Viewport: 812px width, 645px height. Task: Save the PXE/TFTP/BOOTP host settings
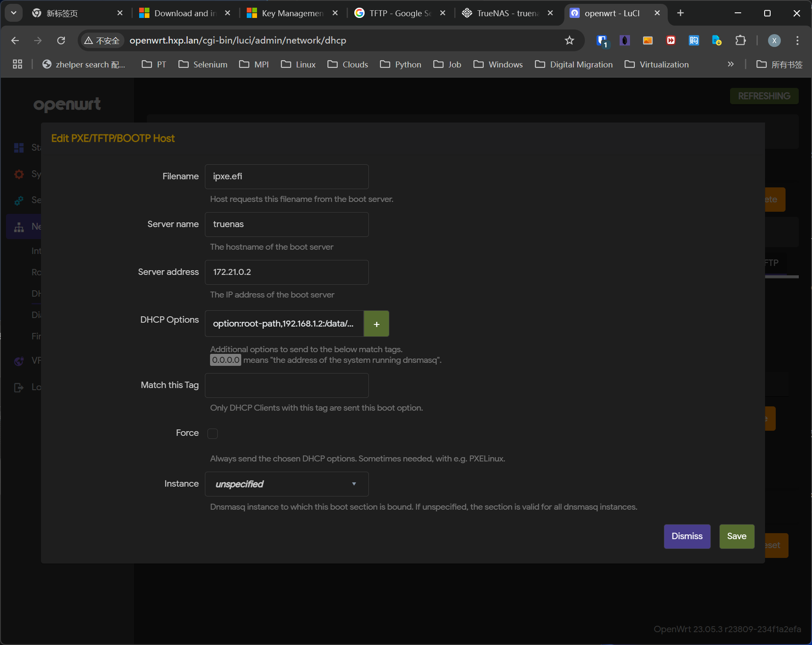tap(736, 537)
